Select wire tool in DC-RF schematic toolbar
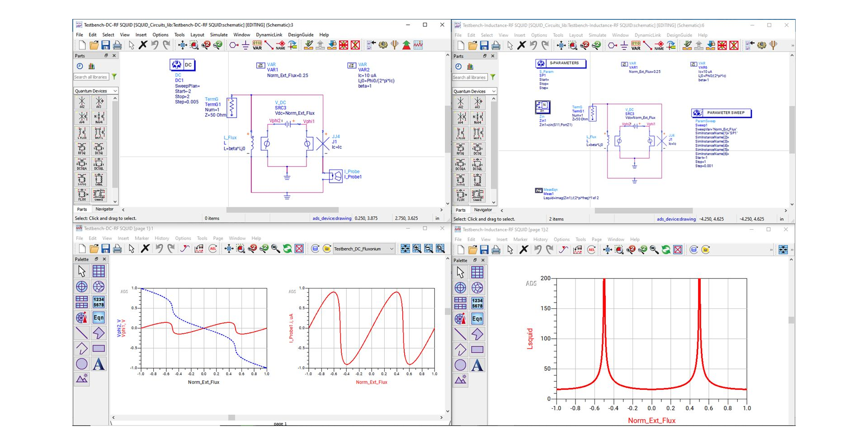 [269, 45]
